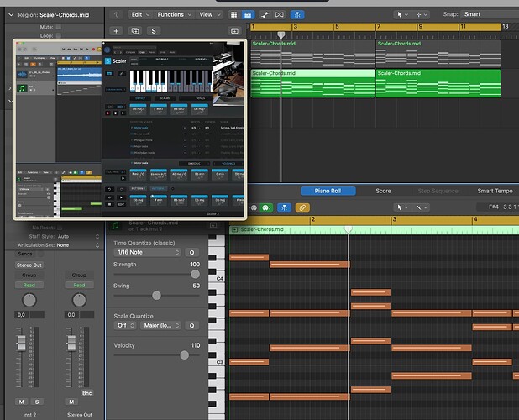
Task: Click the highlighted blue track view icon
Action: (248, 14)
